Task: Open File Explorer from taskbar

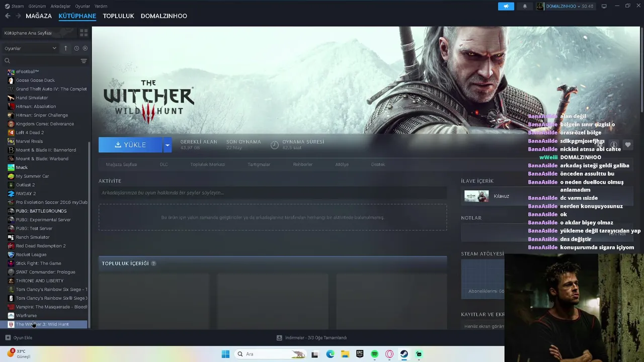Action: pos(345,354)
